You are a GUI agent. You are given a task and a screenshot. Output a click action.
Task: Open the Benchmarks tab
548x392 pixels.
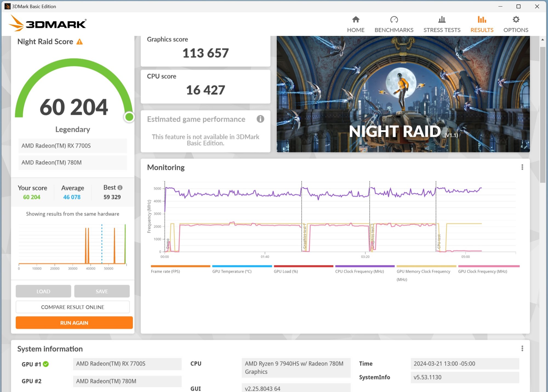[x=394, y=24]
